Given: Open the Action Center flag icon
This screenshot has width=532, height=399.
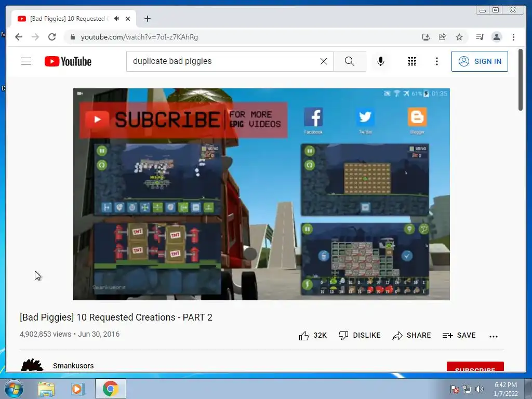Looking at the screenshot, I should [x=454, y=389].
